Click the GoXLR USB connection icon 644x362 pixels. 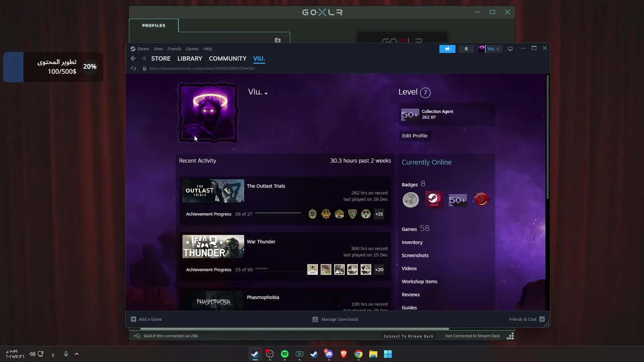point(137,336)
